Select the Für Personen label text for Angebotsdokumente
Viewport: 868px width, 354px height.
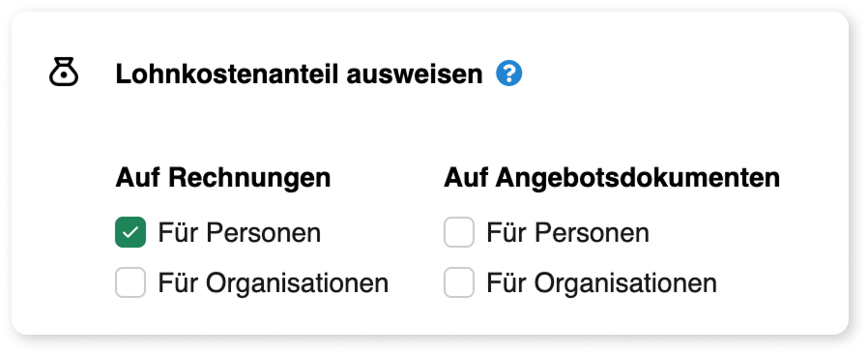567,233
